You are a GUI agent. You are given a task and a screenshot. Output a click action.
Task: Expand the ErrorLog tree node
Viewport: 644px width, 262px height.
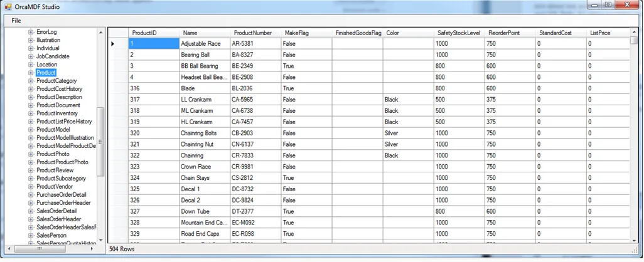pos(31,32)
